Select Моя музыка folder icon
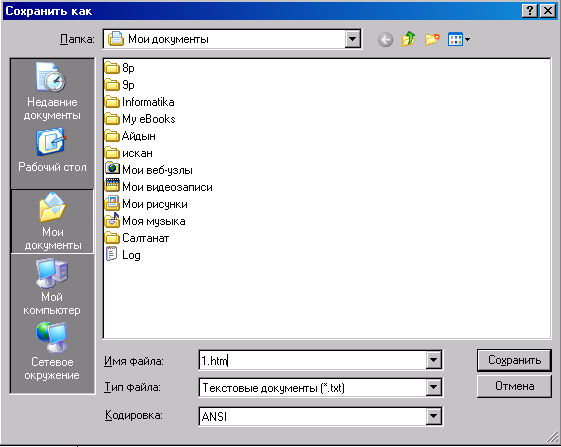Viewport: 561px width, 447px height. click(112, 220)
